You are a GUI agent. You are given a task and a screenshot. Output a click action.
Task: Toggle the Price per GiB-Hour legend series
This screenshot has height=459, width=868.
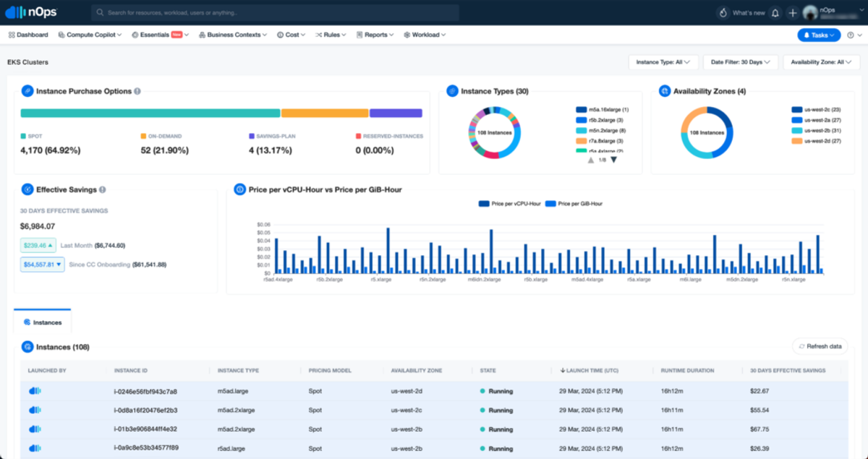coord(574,204)
